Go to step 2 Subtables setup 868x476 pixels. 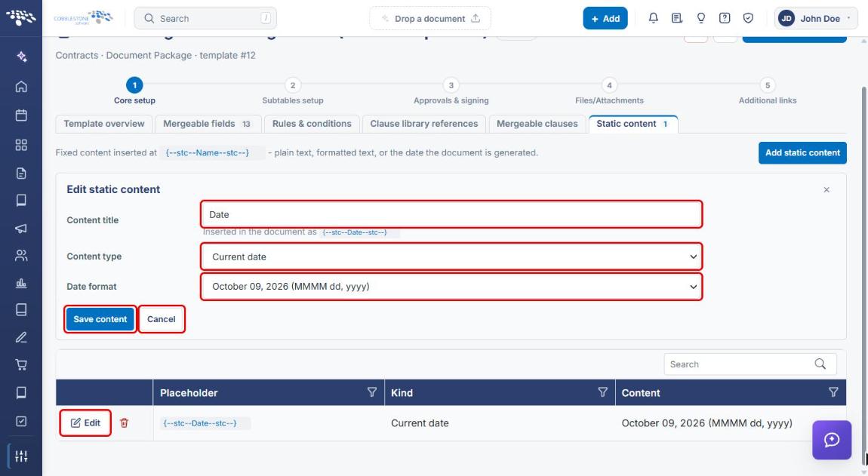pos(293,91)
